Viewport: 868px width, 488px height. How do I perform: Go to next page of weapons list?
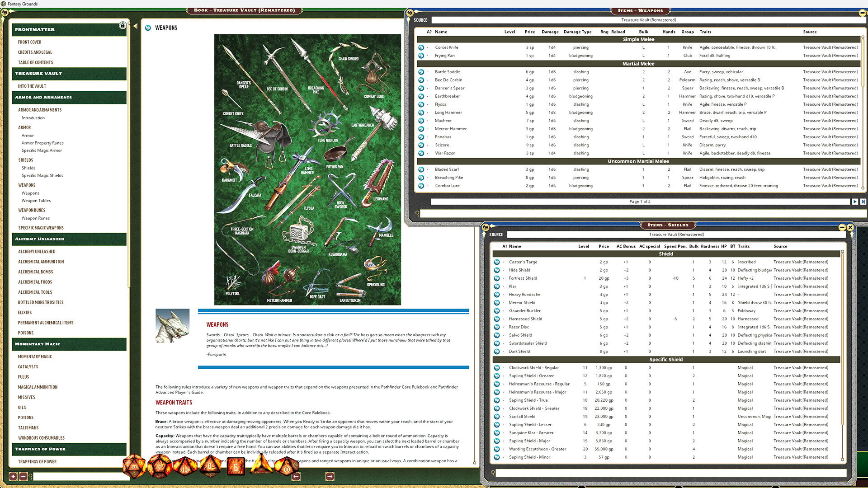point(855,202)
